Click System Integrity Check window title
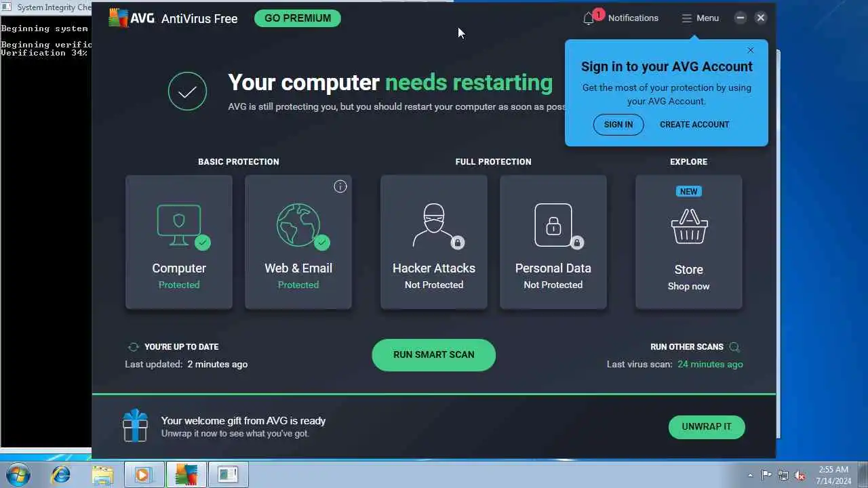Screen dimensions: 868x488 54,7
